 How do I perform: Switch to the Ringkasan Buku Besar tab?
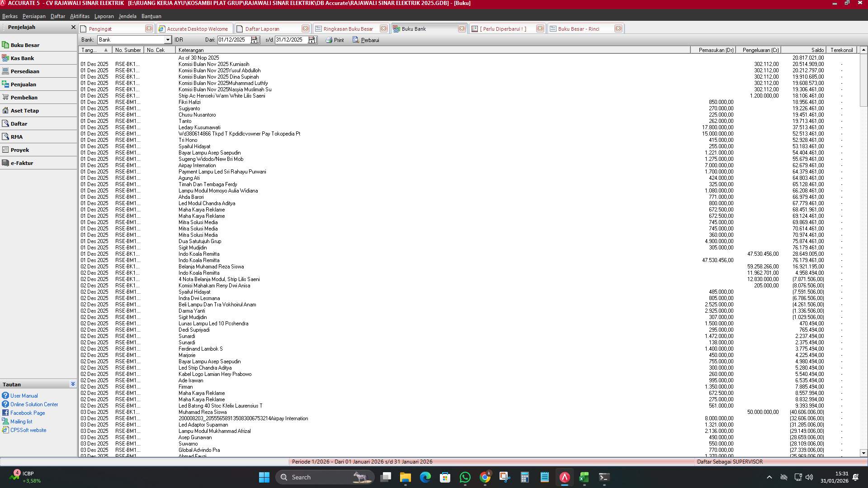tap(348, 28)
